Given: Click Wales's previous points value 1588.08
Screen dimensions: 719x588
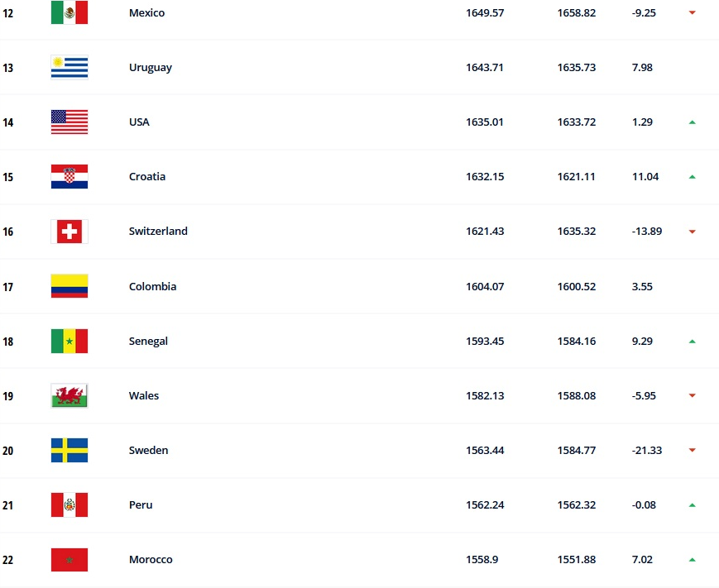Looking at the screenshot, I should pos(576,395).
